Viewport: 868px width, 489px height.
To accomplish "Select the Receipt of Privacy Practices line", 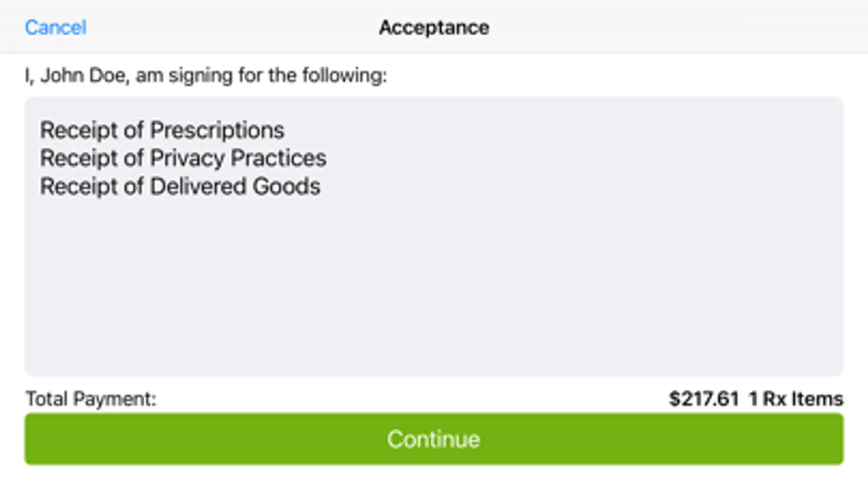I will click(183, 158).
